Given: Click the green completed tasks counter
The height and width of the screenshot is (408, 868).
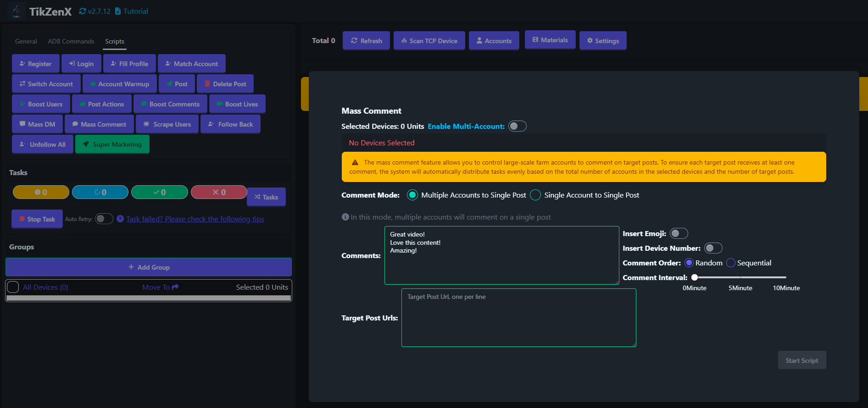Looking at the screenshot, I should coord(160,192).
